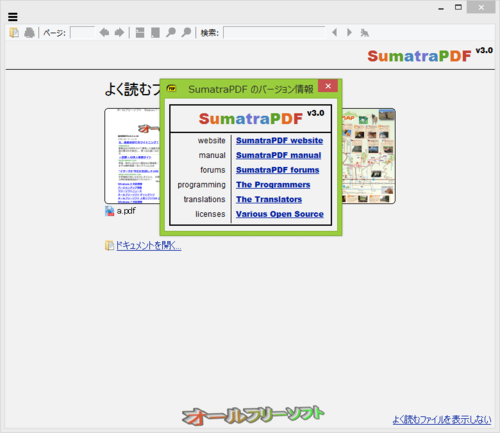The width and height of the screenshot is (500, 433).
Task: Close the SumatraPDF version info dialog
Action: pos(328,86)
